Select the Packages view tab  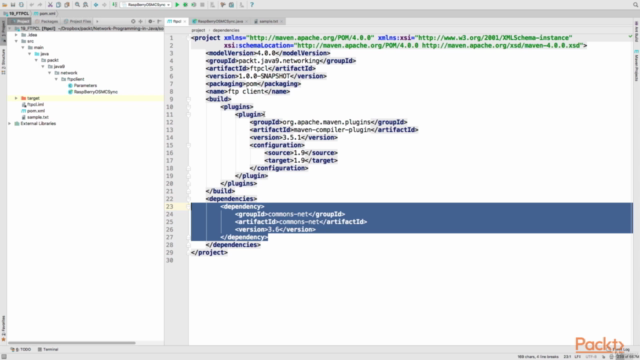[47, 21]
